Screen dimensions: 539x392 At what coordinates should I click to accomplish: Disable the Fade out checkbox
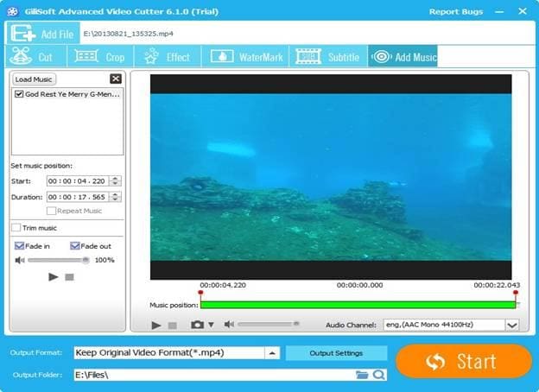(74, 245)
